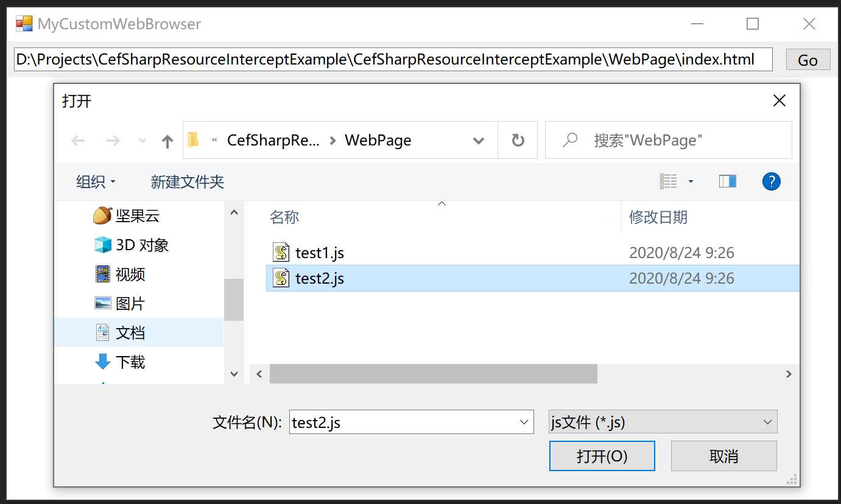Click 新建文件夹 button

pyautogui.click(x=188, y=181)
